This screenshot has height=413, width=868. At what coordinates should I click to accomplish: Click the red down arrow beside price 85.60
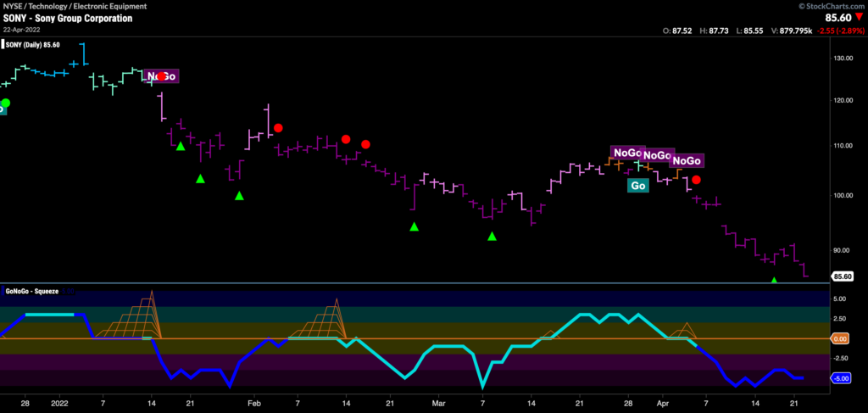(860, 18)
